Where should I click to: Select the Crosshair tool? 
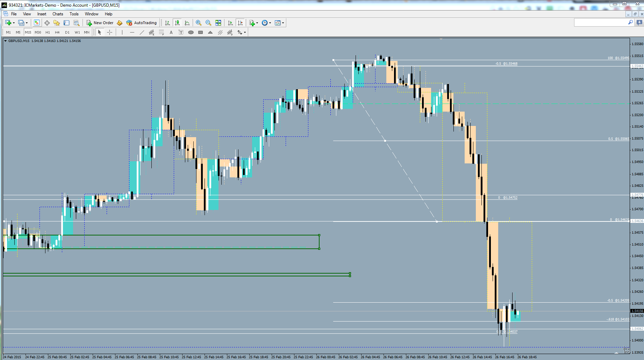pyautogui.click(x=109, y=32)
